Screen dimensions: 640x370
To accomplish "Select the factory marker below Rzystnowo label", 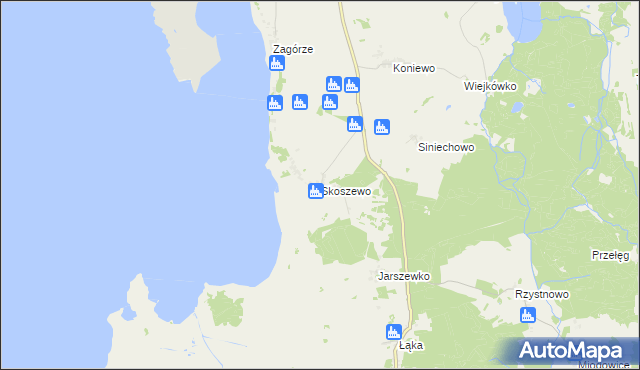I will [528, 315].
